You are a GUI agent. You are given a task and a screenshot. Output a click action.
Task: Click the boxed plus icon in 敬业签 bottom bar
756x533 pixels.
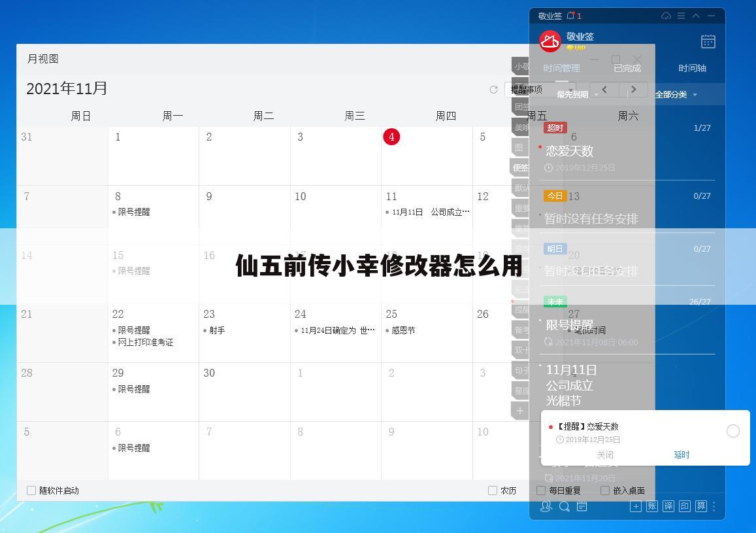coord(636,506)
